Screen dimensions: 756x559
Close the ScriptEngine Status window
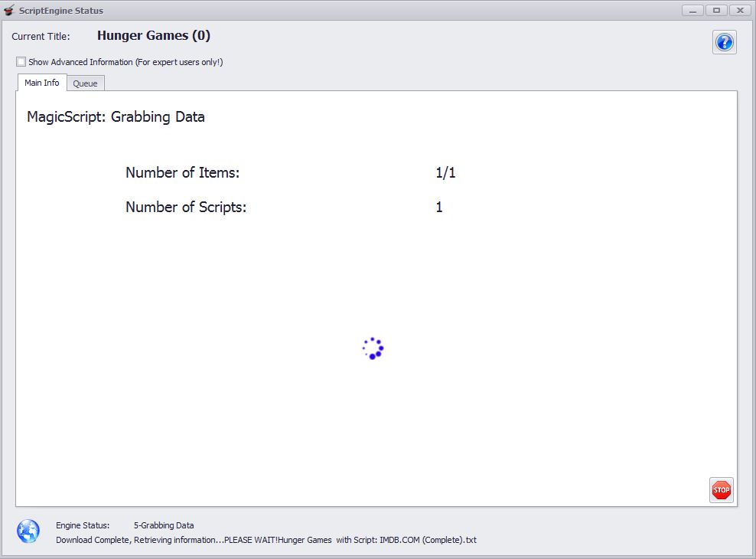pos(739,11)
